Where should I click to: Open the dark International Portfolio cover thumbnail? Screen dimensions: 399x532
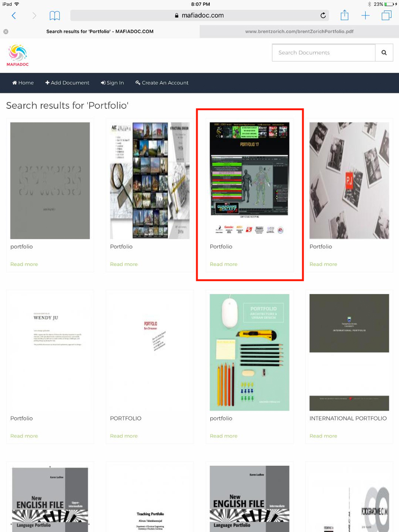(x=349, y=352)
